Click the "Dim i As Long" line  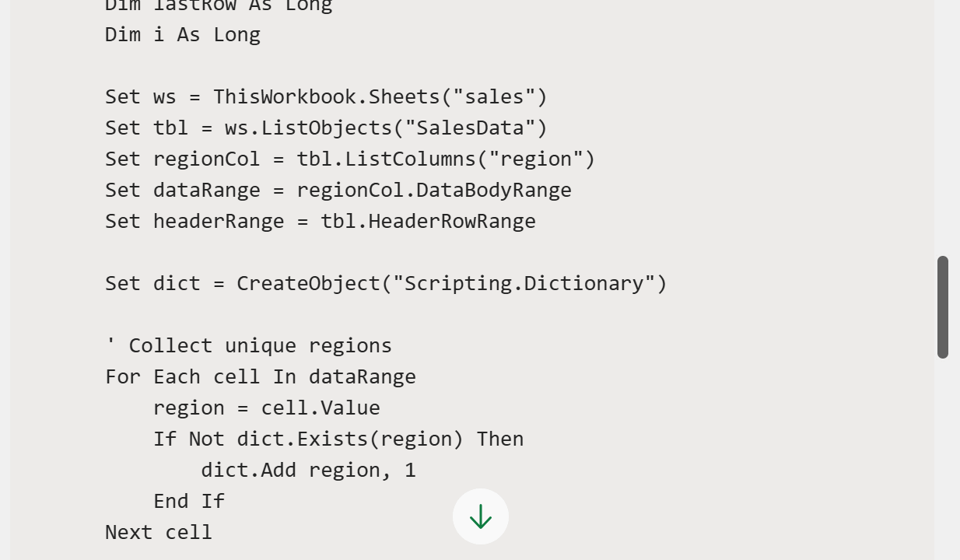183,35
